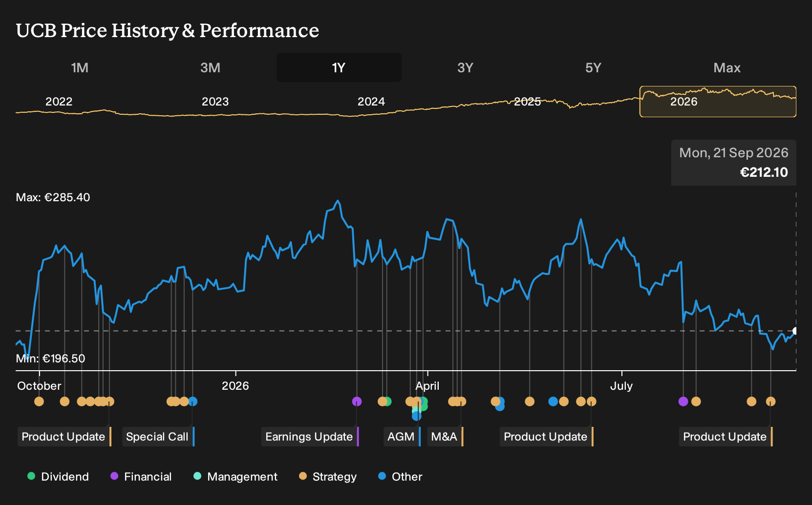812x505 pixels.
Task: Open the AGM event label
Action: (402, 437)
